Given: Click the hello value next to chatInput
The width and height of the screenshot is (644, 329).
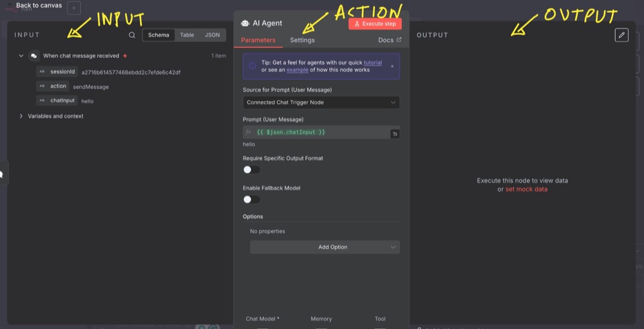Looking at the screenshot, I should point(88,101).
